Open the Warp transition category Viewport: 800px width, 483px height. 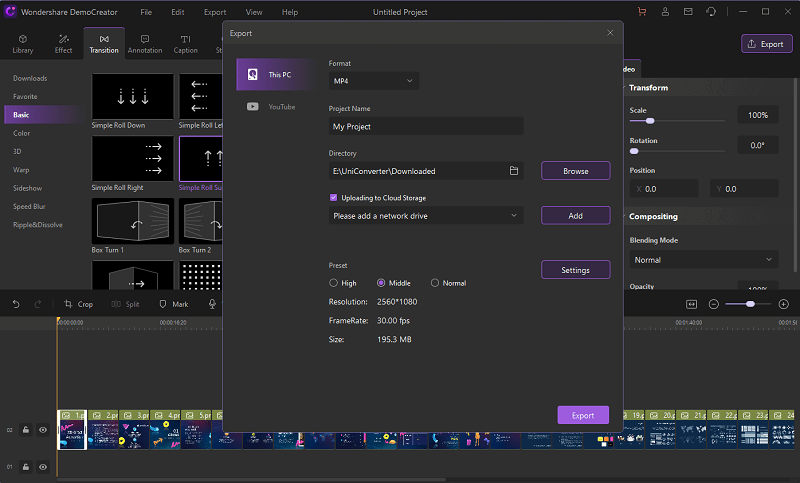(x=21, y=170)
